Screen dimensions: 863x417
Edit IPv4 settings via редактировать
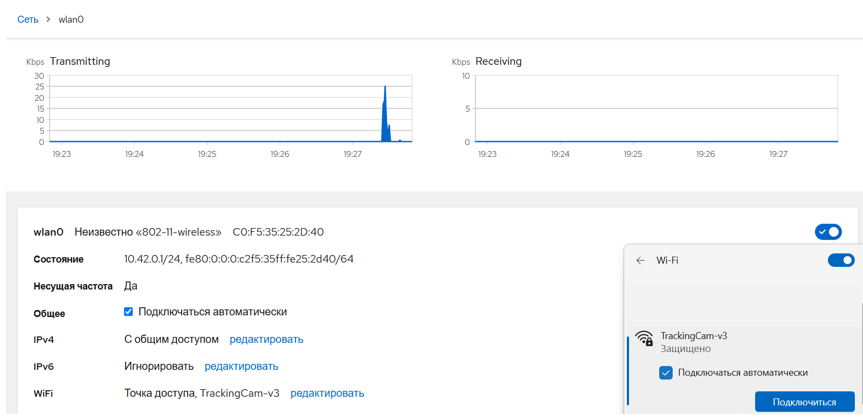(266, 339)
